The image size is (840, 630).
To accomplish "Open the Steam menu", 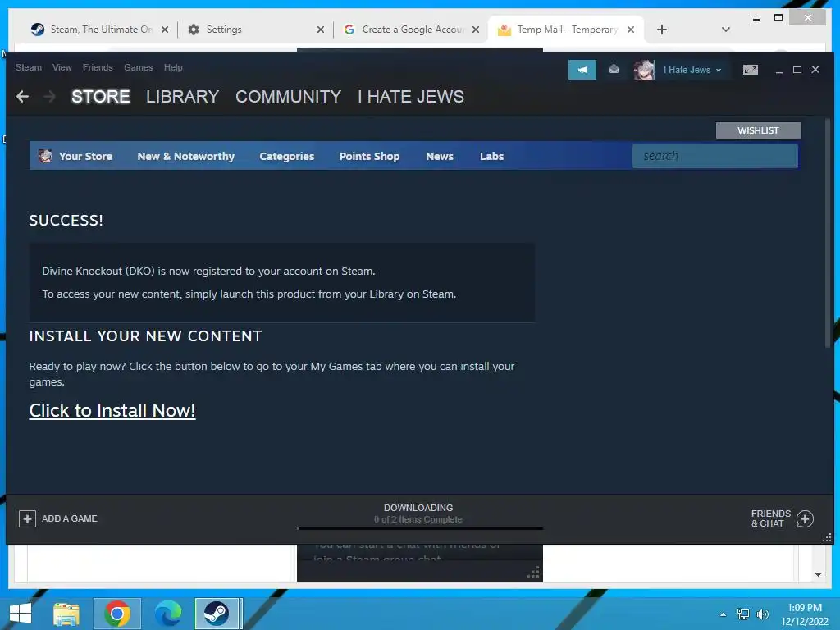I will 29,67.
